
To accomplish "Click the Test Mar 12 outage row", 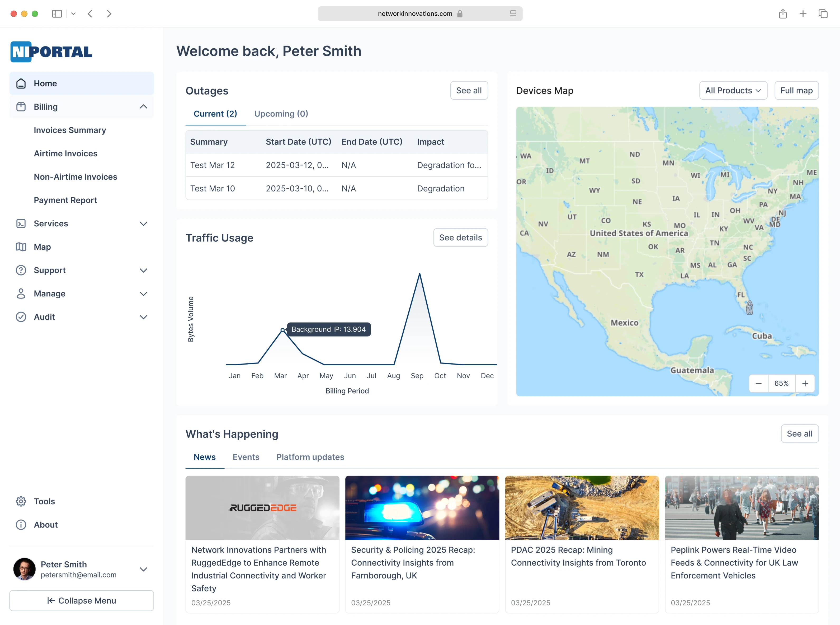I will pyautogui.click(x=337, y=165).
